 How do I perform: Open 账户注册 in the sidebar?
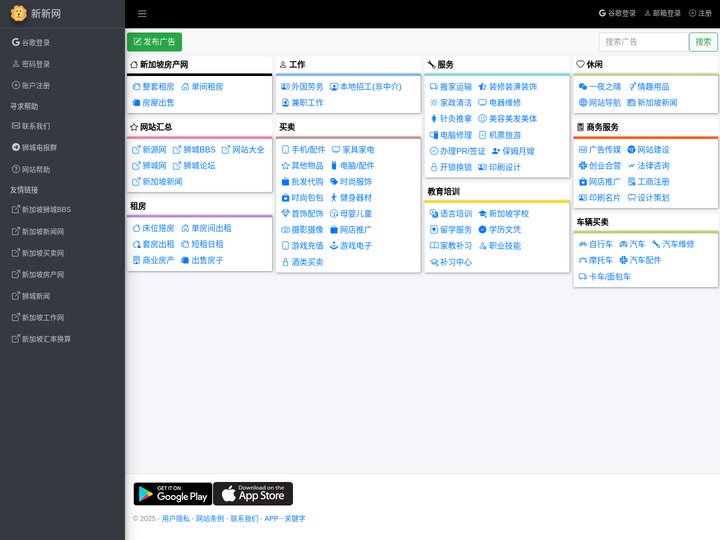click(31, 85)
